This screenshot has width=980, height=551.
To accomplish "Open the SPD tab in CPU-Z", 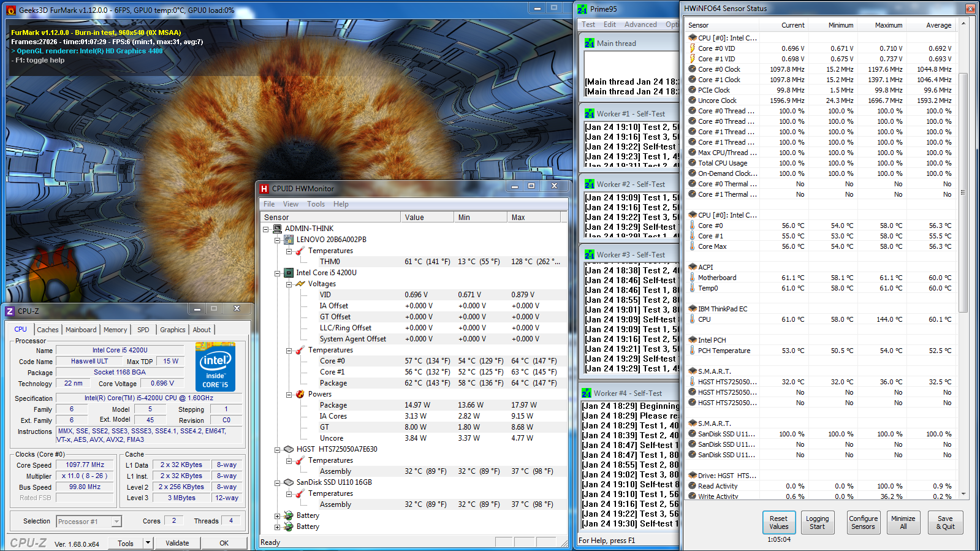I will [143, 330].
